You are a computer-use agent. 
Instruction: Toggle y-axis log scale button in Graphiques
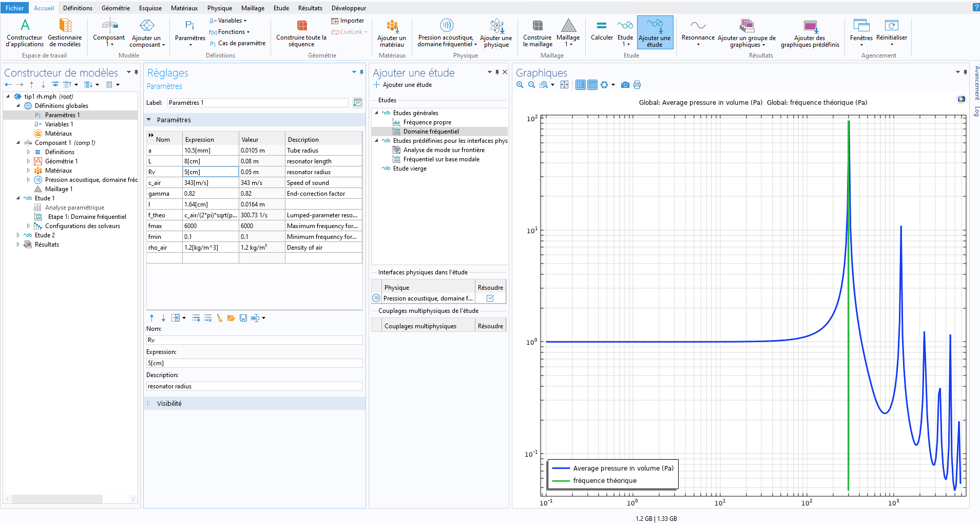tap(592, 85)
